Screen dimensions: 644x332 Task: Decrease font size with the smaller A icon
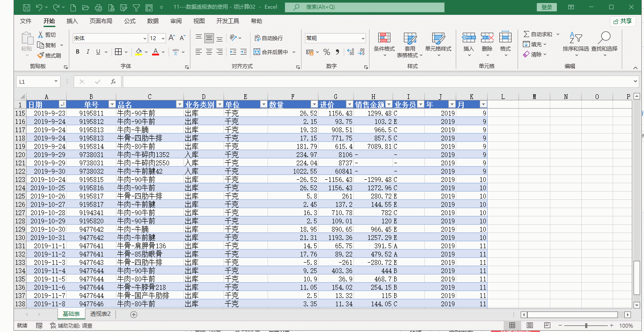point(182,38)
